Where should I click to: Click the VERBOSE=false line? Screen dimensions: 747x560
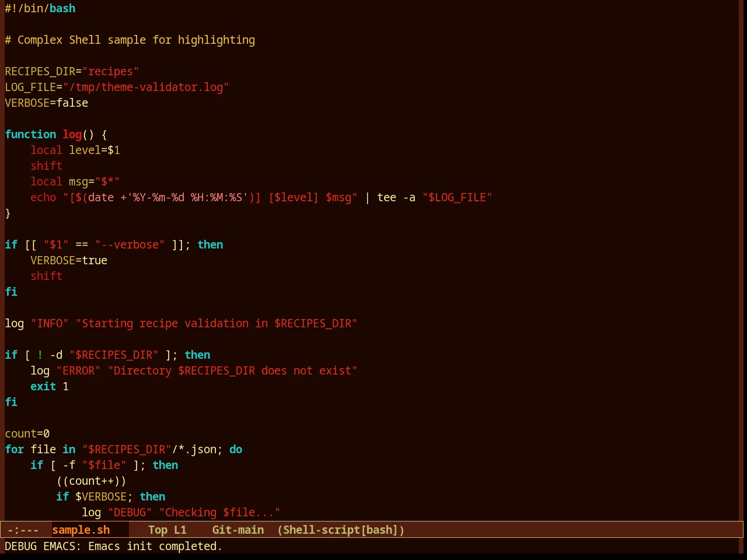tap(47, 103)
